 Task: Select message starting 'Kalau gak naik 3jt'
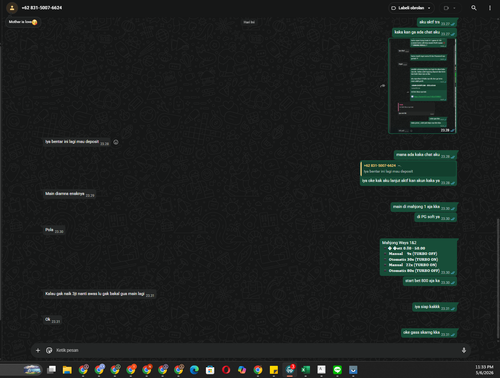(x=100, y=294)
